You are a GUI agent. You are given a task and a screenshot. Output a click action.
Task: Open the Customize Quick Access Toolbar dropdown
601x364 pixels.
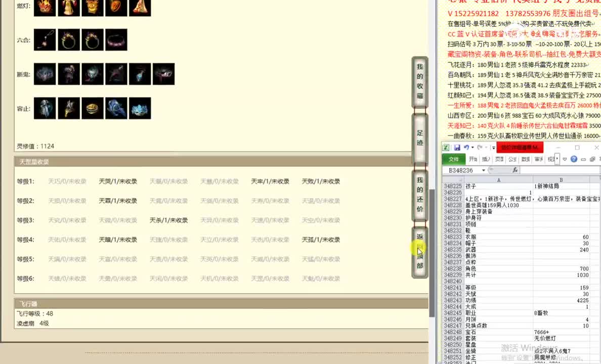493,148
